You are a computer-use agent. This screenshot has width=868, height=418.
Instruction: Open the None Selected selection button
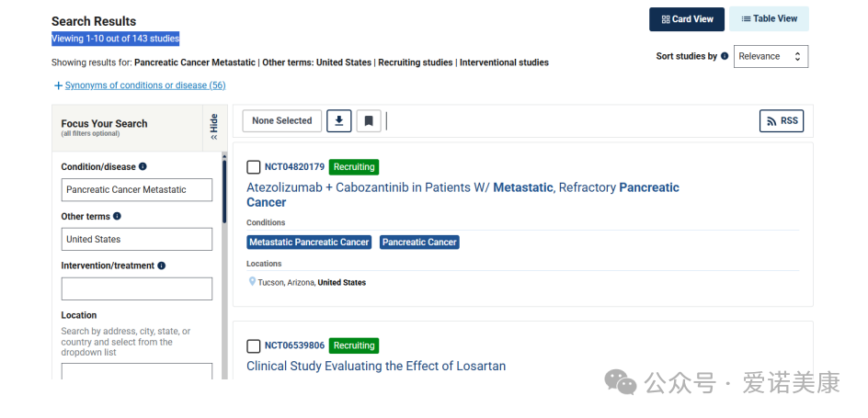point(281,120)
